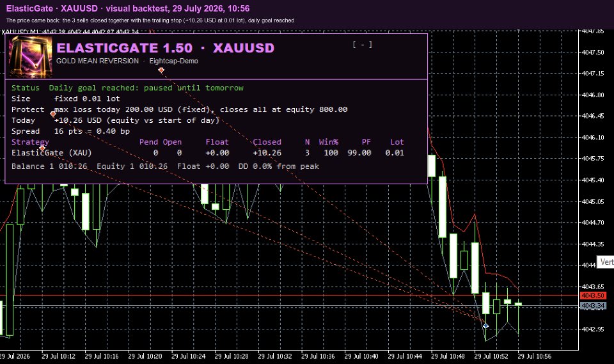
Task: Click the 'Vert' tooltip at right edge
Action: point(606,262)
